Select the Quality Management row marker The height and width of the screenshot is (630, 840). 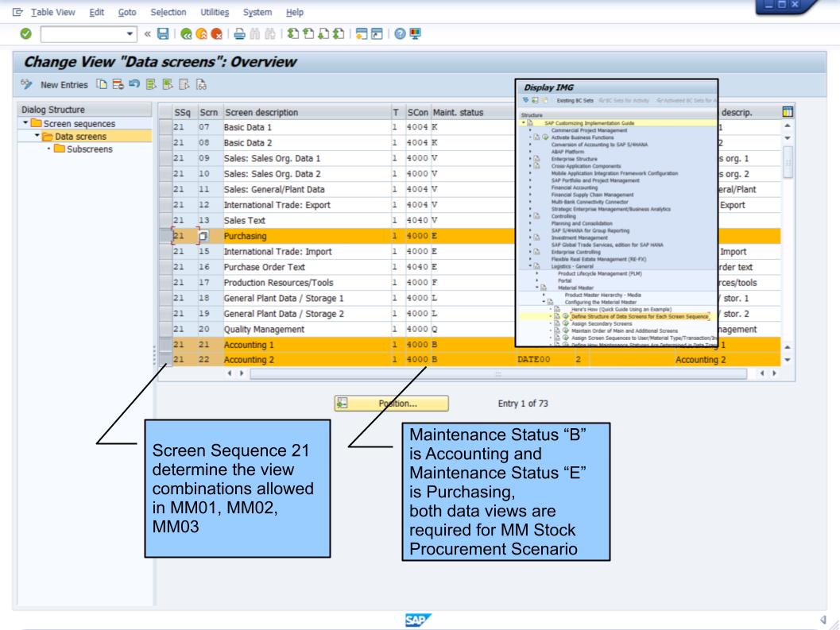click(x=165, y=330)
